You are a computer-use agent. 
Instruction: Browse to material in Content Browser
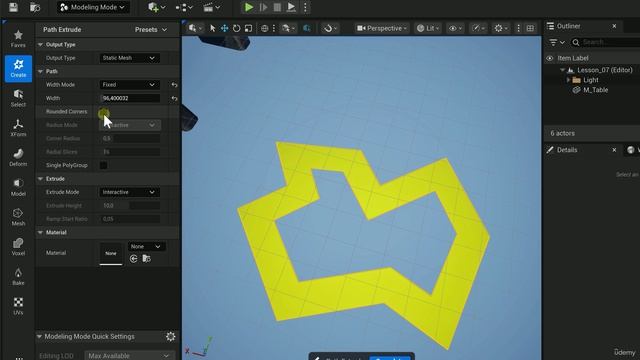point(146,259)
